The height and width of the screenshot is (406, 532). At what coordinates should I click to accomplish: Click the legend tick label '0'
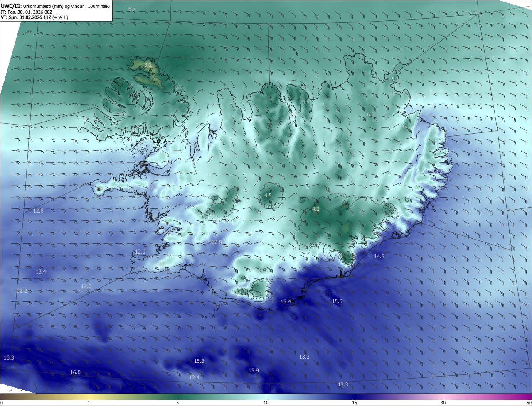click(2, 403)
